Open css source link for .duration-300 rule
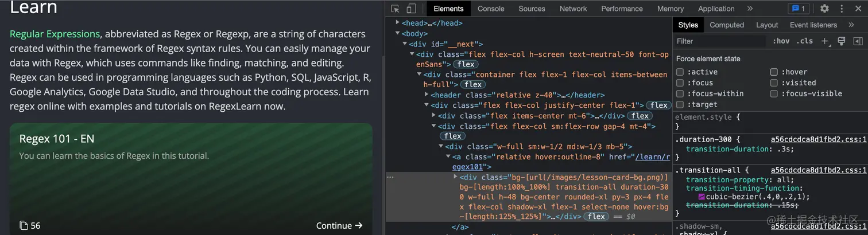 819,139
